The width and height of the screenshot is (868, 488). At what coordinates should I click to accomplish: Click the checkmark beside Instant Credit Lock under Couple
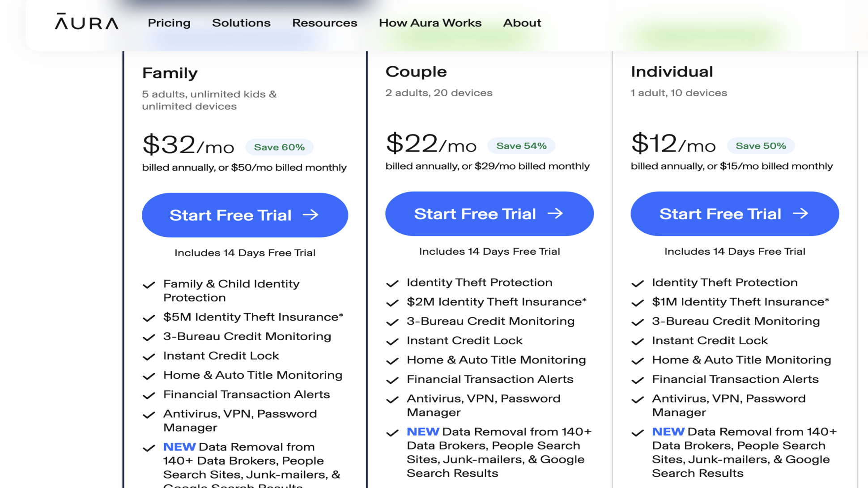point(392,341)
